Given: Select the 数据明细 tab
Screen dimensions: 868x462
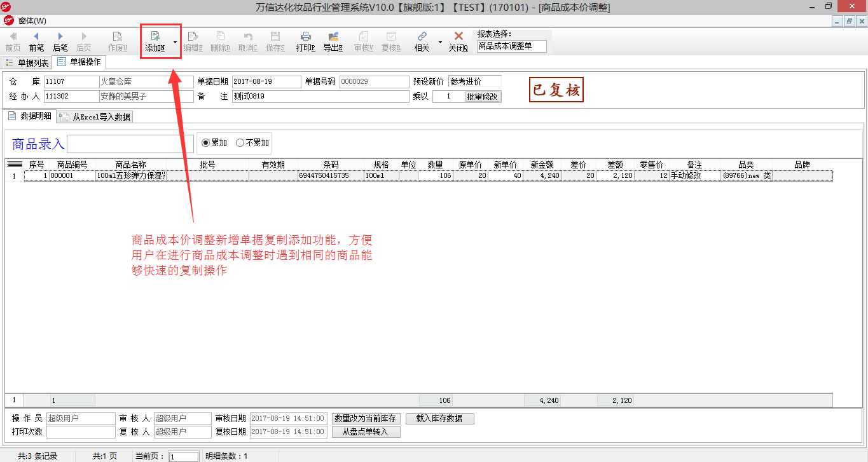Looking at the screenshot, I should 30,116.
